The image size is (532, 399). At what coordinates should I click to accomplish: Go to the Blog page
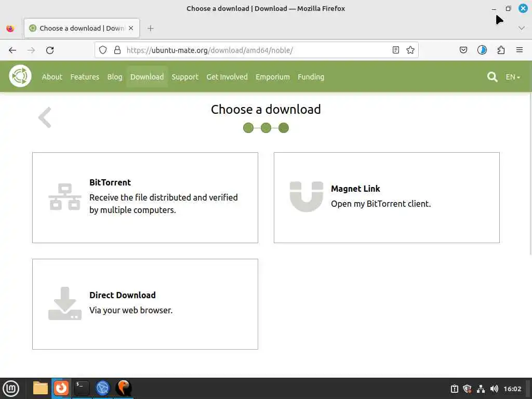(115, 77)
